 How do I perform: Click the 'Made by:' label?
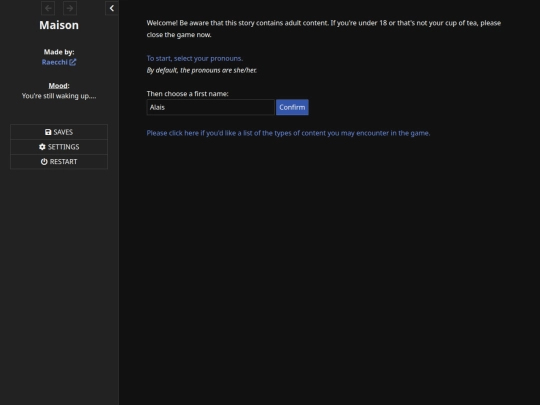pos(59,52)
